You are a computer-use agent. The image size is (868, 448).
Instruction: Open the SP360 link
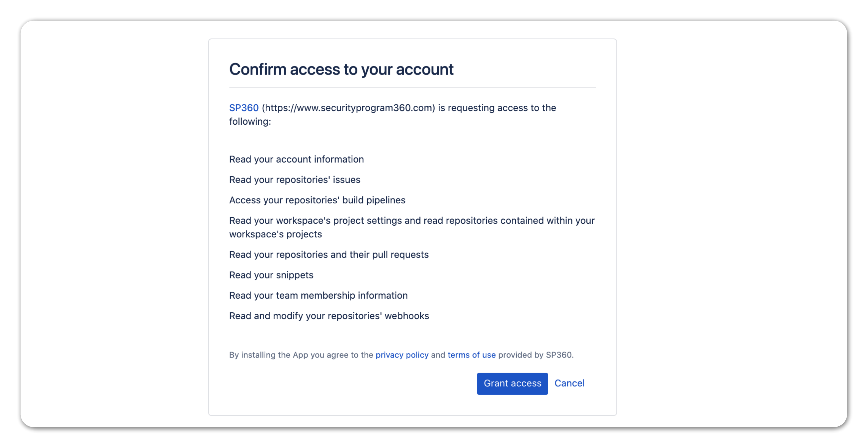click(243, 108)
